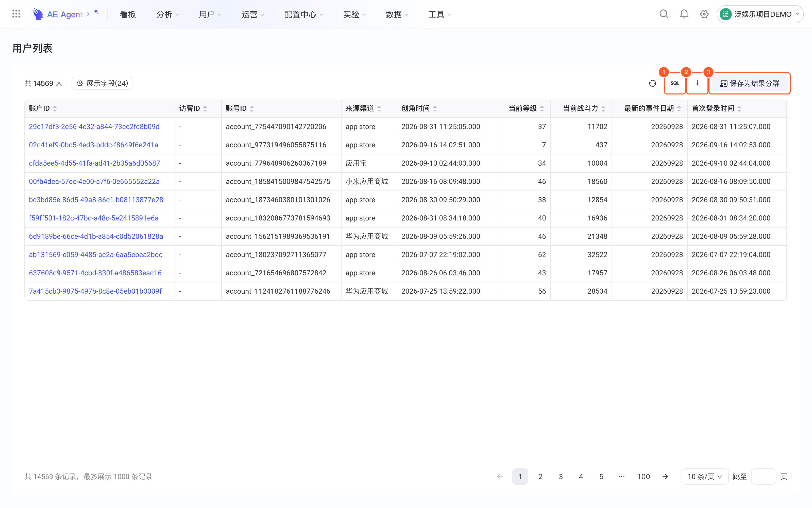
Task: Select the 32522 battle power value
Action: (x=597, y=255)
